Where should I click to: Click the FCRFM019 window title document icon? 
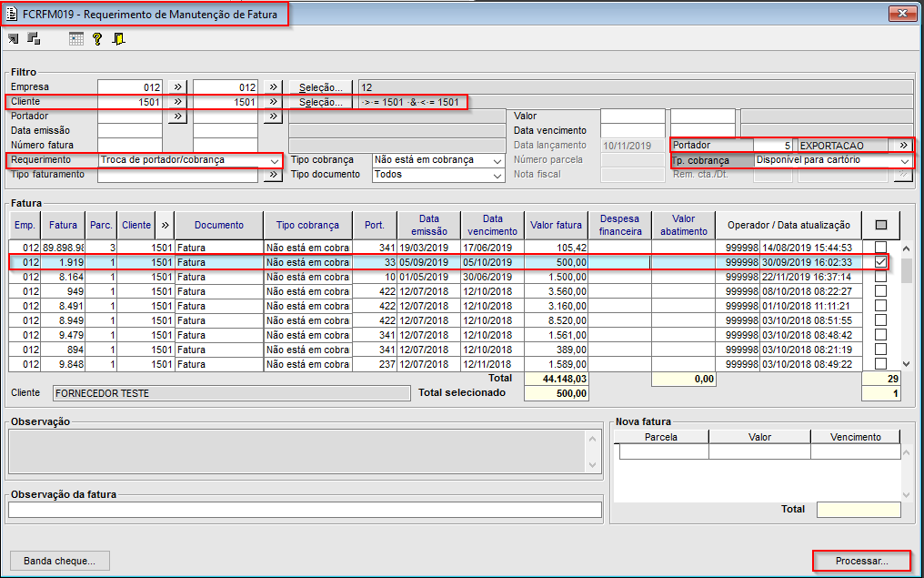click(x=11, y=15)
